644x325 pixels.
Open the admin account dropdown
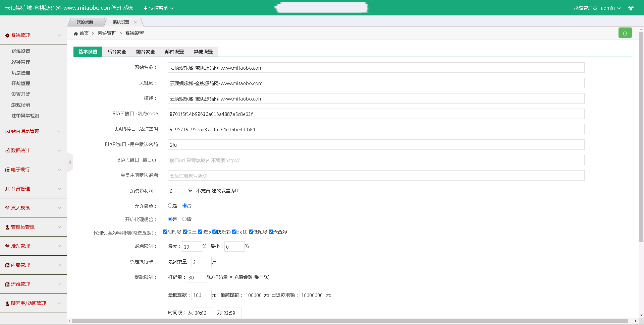[x=610, y=8]
